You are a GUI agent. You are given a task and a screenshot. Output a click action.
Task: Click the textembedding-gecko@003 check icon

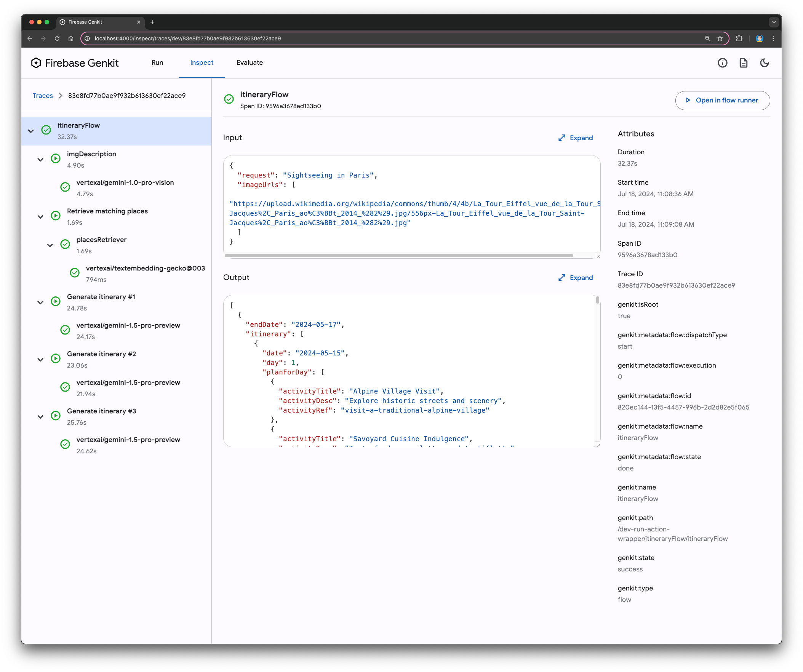[75, 273]
